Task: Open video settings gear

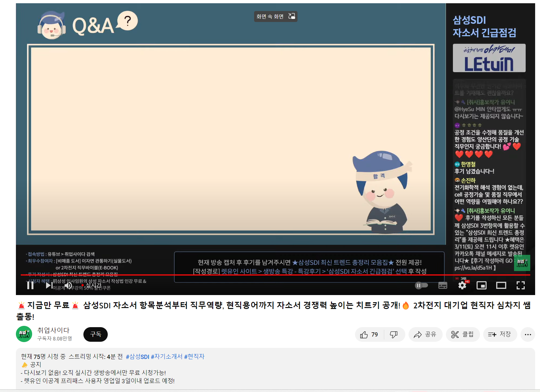Action: [462, 285]
